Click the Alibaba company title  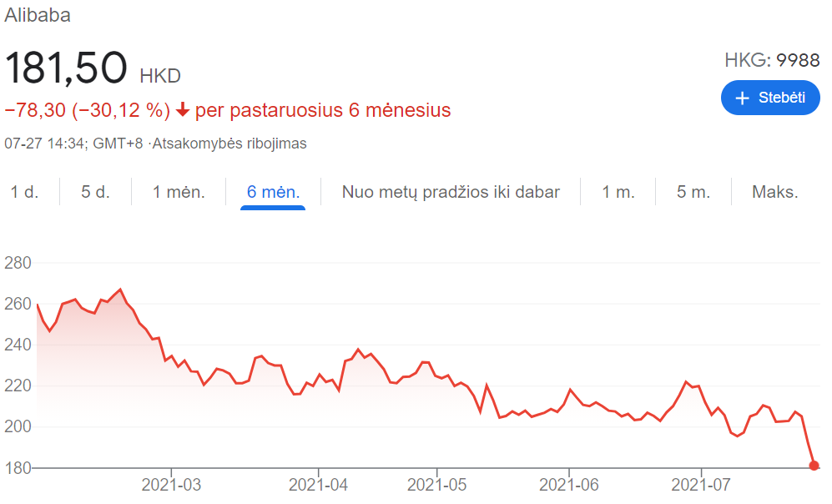click(38, 15)
